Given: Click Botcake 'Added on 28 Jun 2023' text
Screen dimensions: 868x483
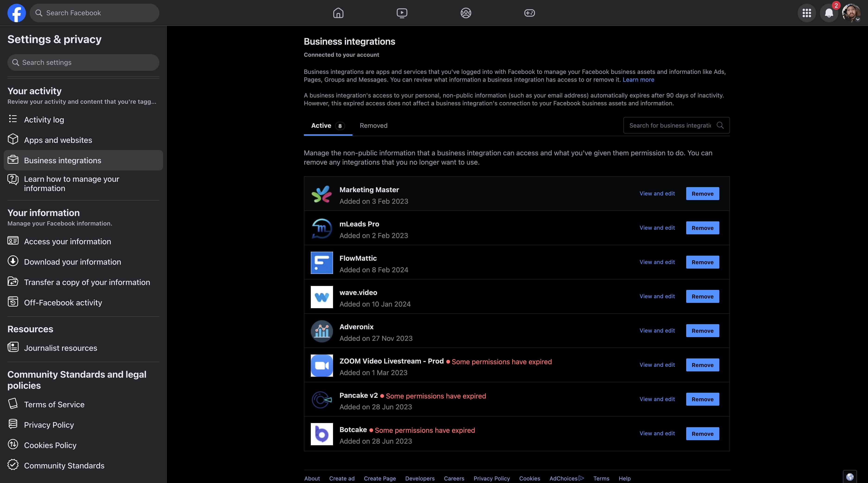Looking at the screenshot, I should tap(375, 441).
